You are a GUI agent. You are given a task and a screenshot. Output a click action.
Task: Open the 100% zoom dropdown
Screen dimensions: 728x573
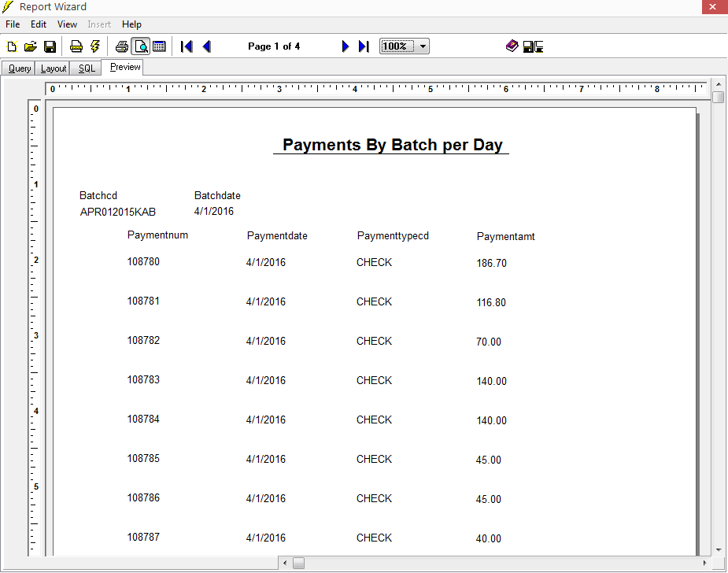[423, 46]
